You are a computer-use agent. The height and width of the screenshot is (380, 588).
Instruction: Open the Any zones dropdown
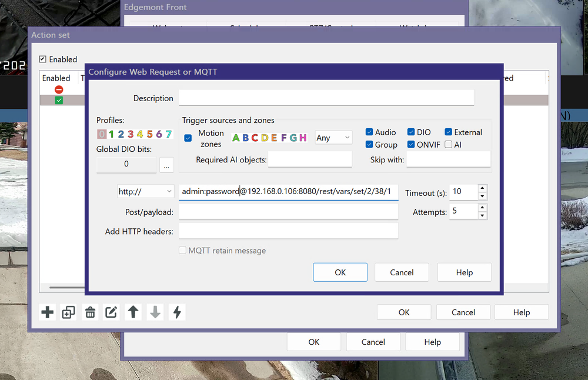pos(333,138)
